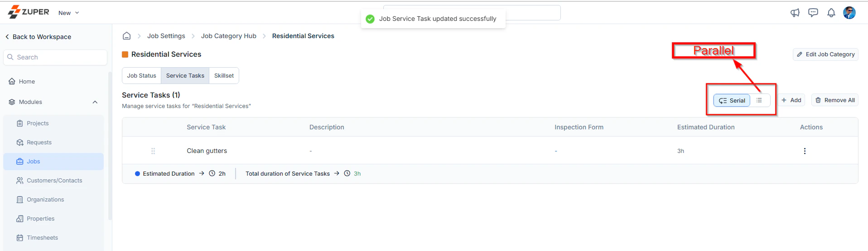Open Requests module
The height and width of the screenshot is (251, 868).
pyautogui.click(x=53, y=143)
